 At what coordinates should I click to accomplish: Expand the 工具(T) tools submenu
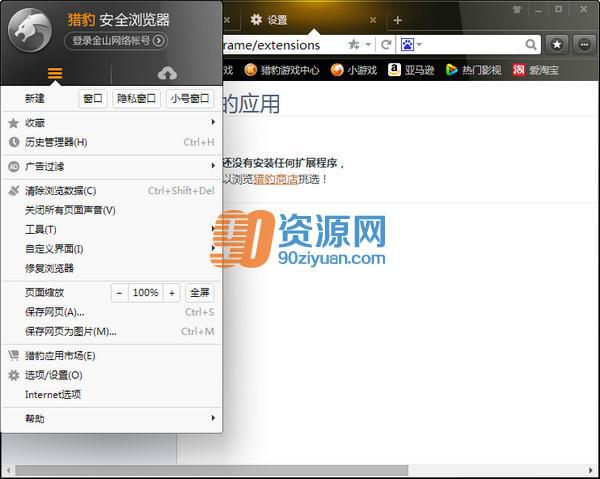[x=111, y=230]
